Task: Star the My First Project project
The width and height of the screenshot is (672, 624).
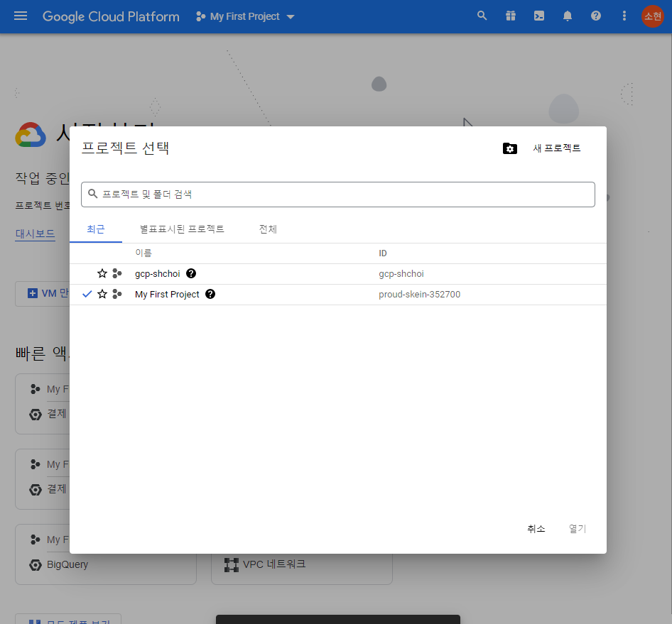Action: [x=102, y=294]
